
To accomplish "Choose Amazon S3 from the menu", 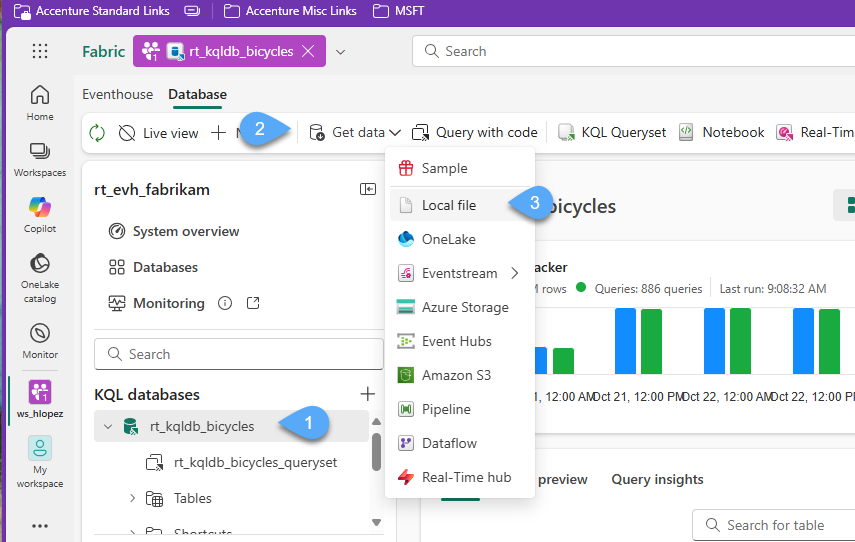I will 460,375.
